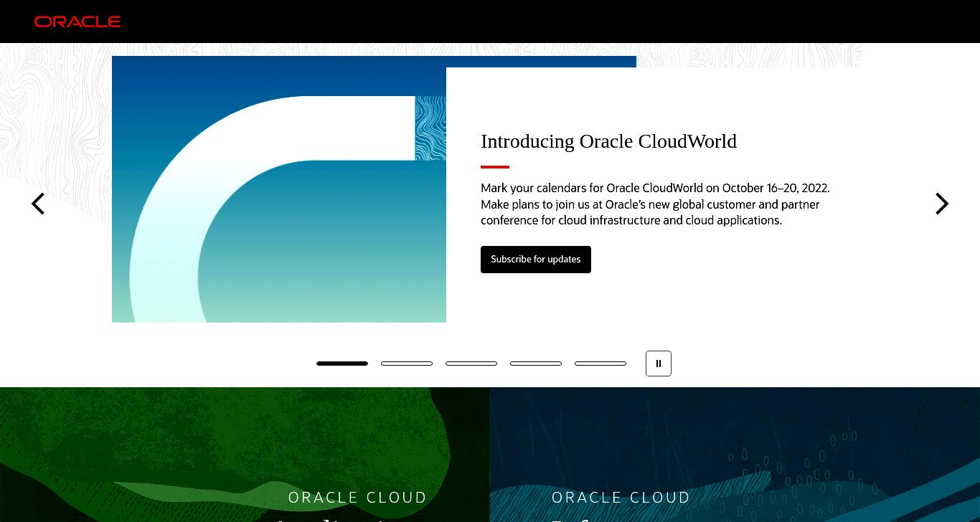980x522 pixels.
Task: Click the Subscribe for updates button
Action: pos(536,260)
